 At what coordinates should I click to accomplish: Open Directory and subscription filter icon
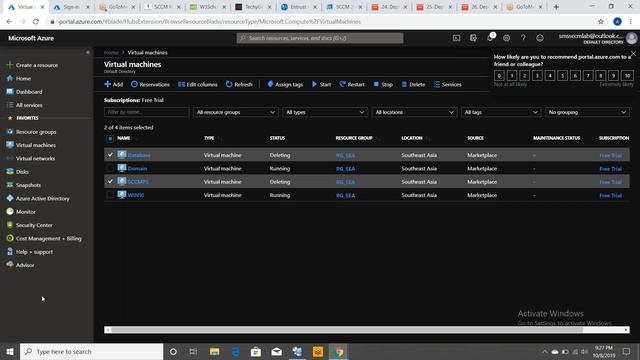tap(473, 38)
